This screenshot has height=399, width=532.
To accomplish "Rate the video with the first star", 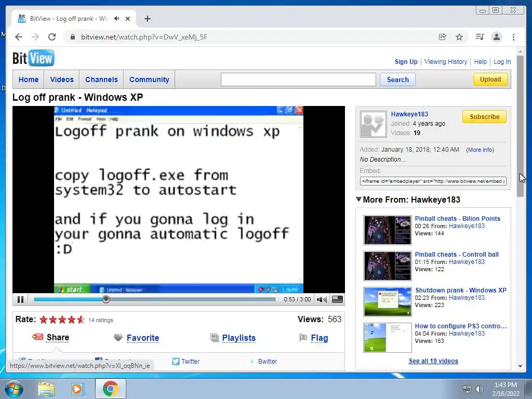I will (x=44, y=320).
